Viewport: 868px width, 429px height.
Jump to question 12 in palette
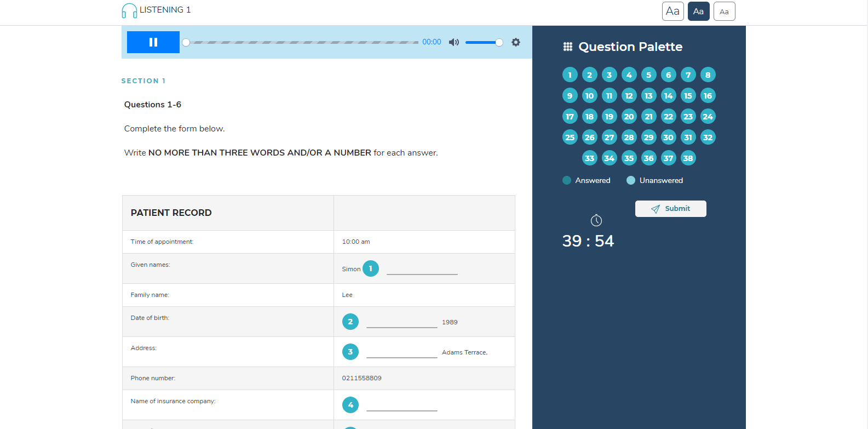click(629, 96)
